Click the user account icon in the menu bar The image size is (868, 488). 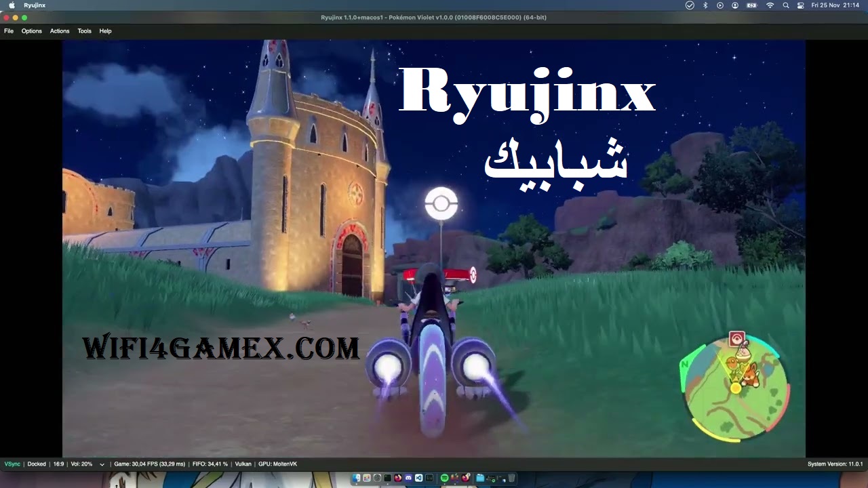735,5
